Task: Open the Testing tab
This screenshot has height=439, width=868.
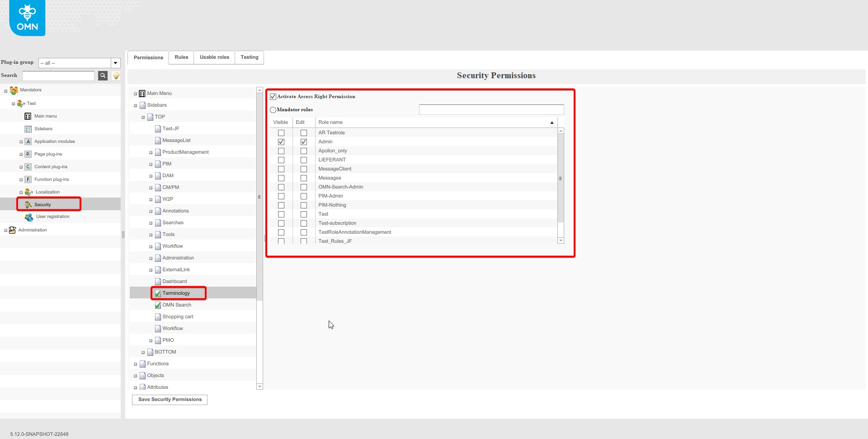Action: click(x=250, y=57)
